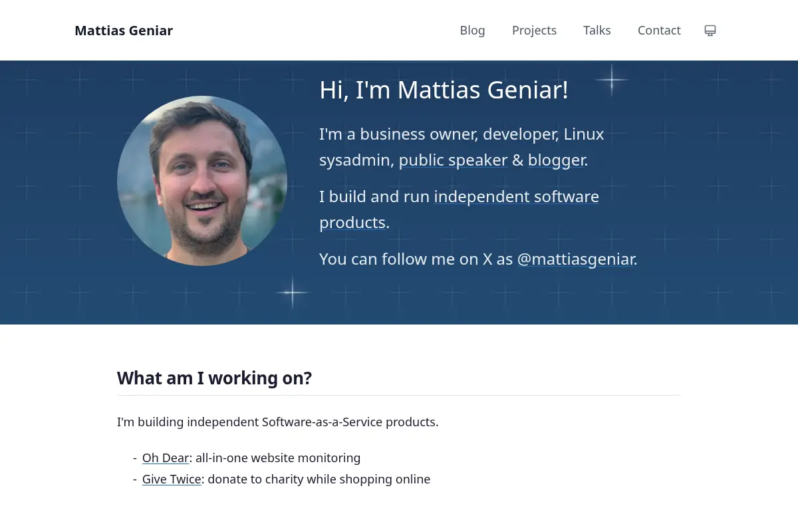Select the "Hi, I'm Mattias Geniar!" heading
Viewport: 798px width, 532px height.
444,90
